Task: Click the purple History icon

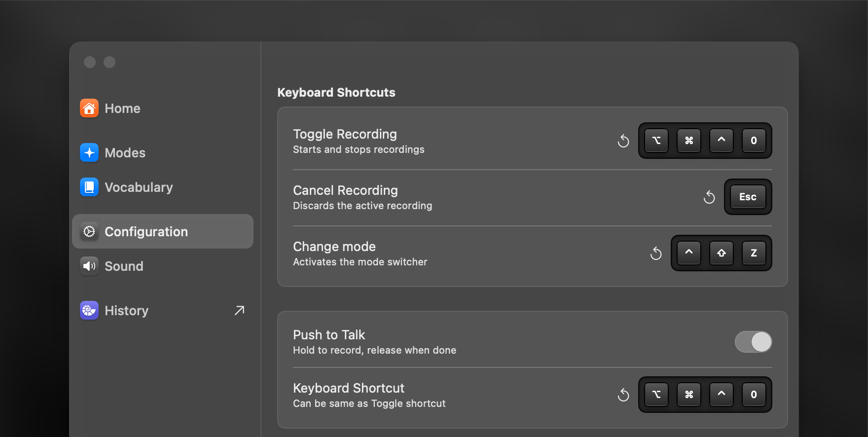Action: click(89, 311)
